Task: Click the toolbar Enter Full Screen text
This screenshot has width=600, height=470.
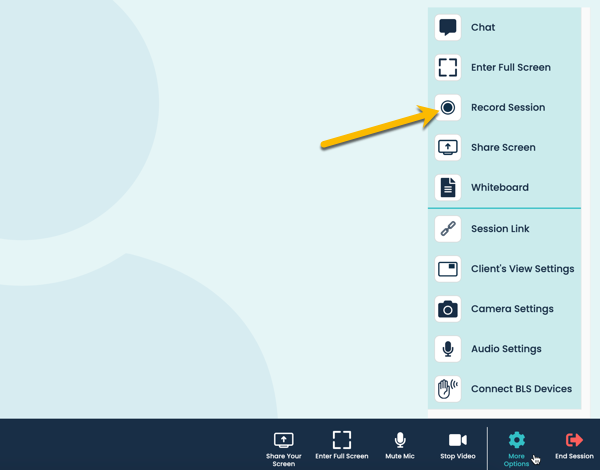Action: click(x=342, y=456)
